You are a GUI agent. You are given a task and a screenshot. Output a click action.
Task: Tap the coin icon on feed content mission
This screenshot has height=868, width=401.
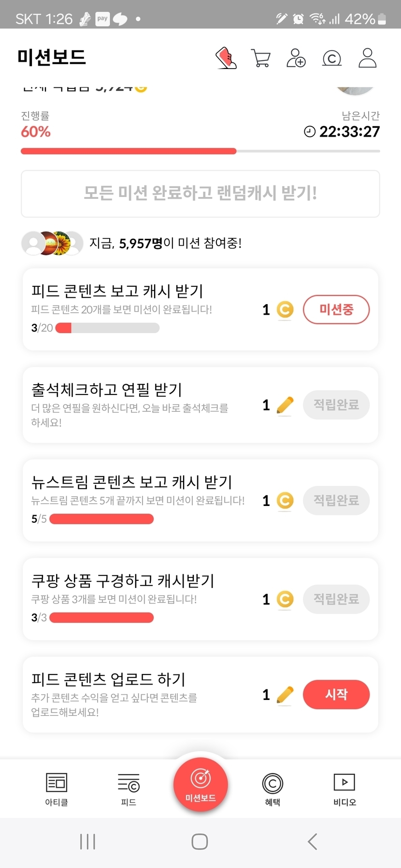(x=285, y=309)
